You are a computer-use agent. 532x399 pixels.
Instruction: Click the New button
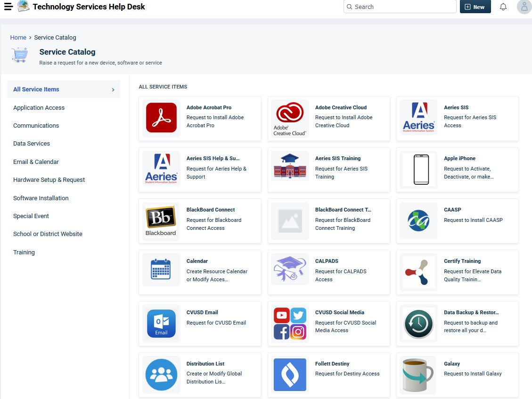tap(475, 7)
